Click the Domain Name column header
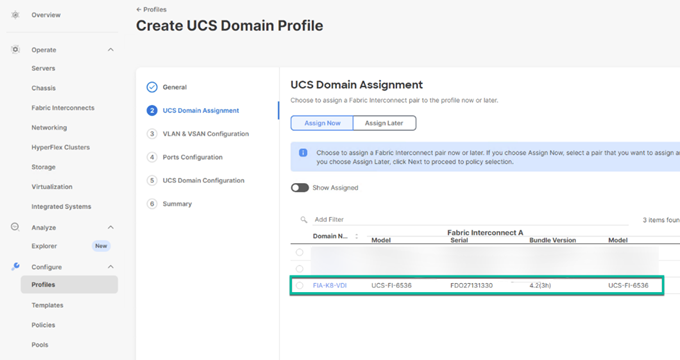The image size is (680, 360). 330,236
